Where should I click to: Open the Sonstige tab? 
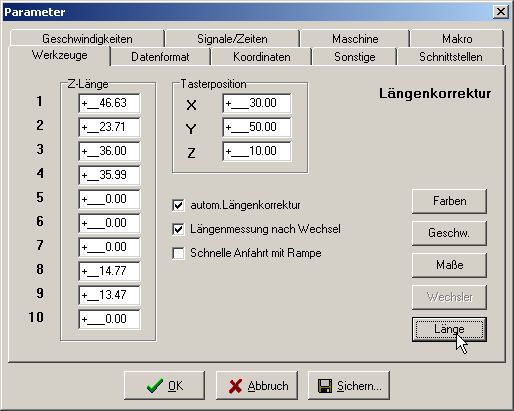pyautogui.click(x=355, y=57)
